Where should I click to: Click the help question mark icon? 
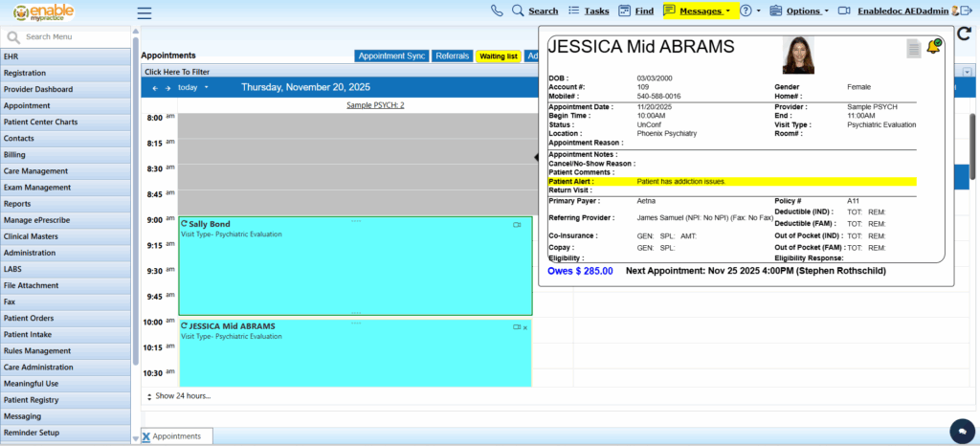point(746,11)
